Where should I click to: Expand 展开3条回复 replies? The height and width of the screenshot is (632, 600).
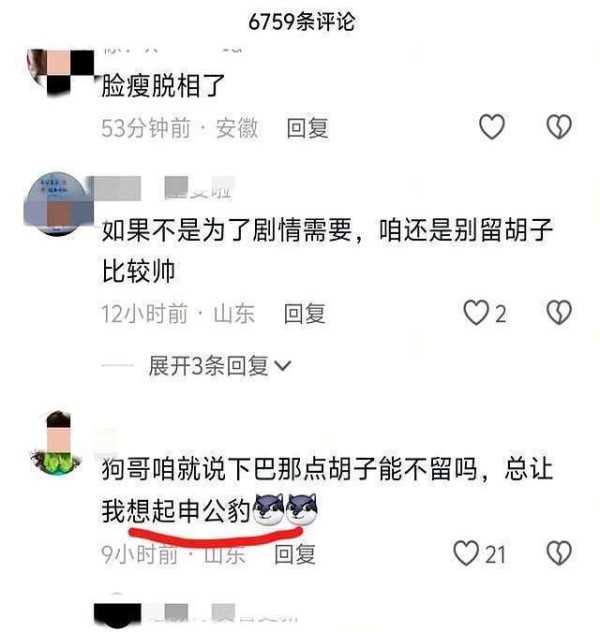[x=220, y=366]
